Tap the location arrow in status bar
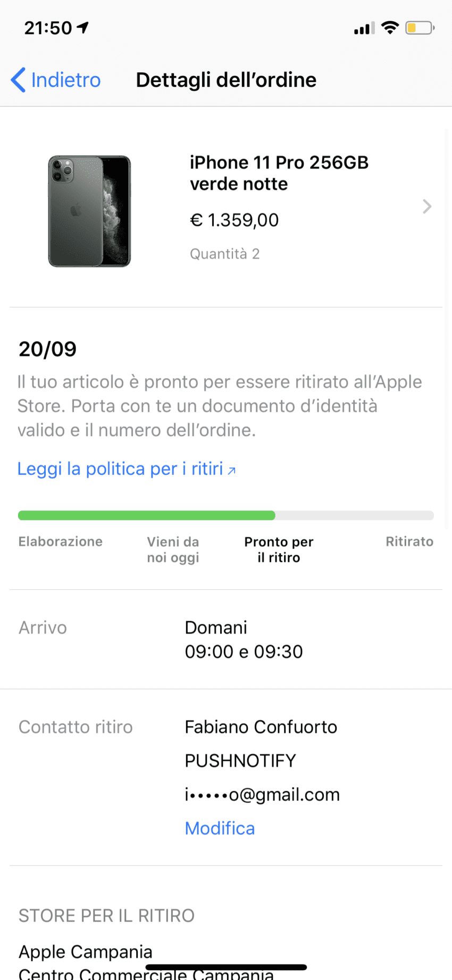Screen dimensions: 452x980 tap(83, 27)
